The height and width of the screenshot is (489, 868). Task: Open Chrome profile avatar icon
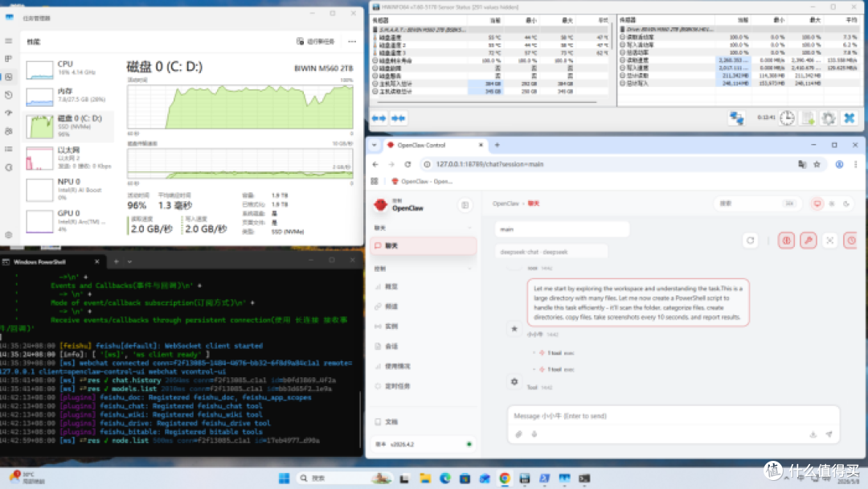tap(840, 165)
